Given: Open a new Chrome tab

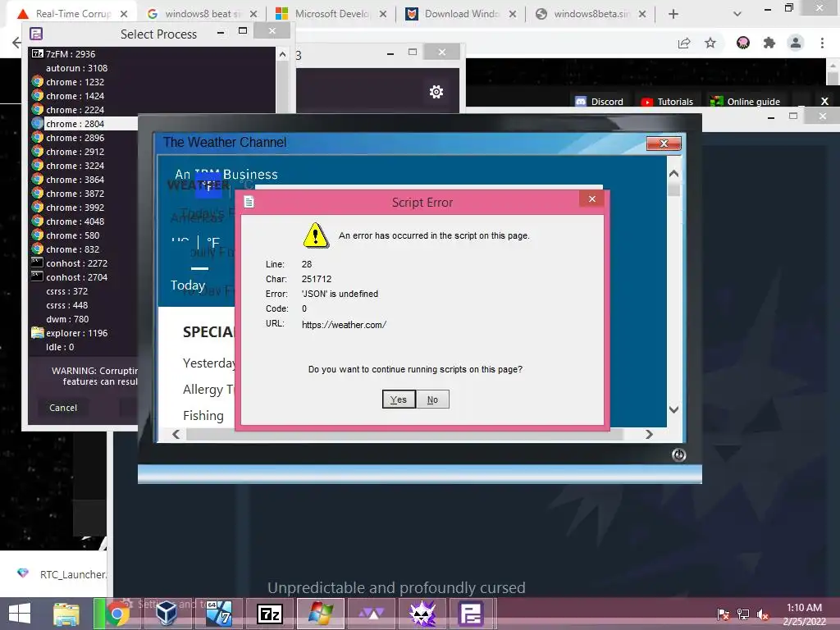Looking at the screenshot, I should click(673, 14).
